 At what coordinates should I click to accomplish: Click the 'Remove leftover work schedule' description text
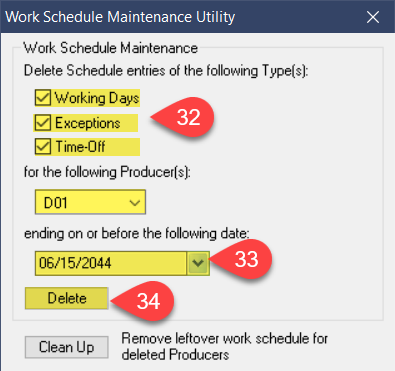(x=225, y=346)
